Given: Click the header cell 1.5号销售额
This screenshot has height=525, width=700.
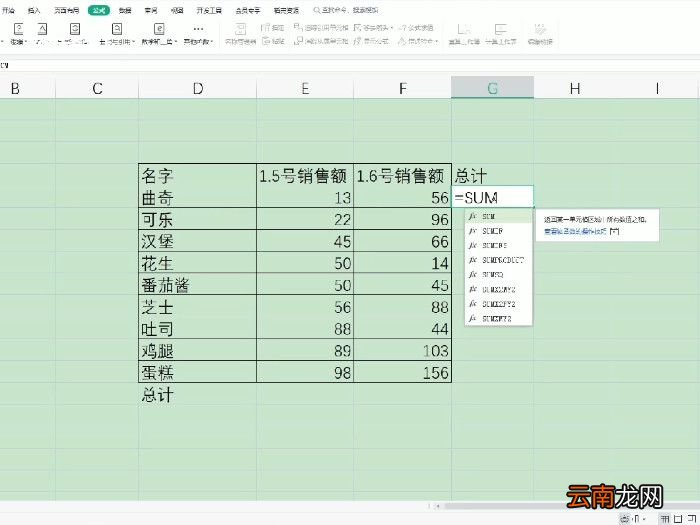Looking at the screenshot, I should (x=305, y=175).
